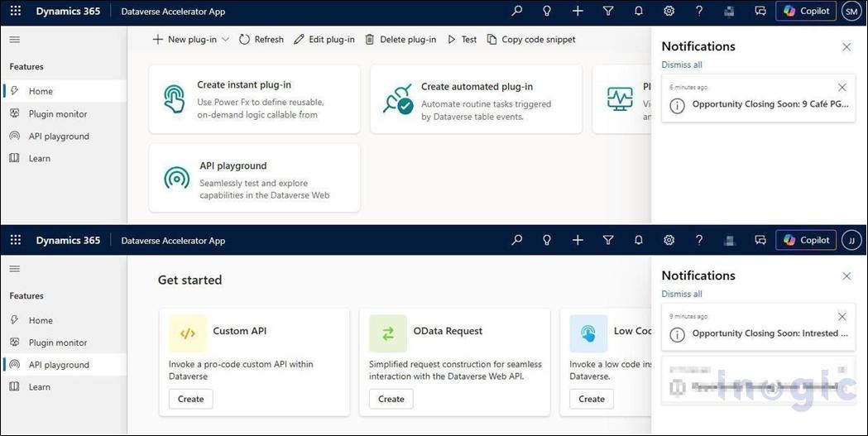Open Create automated plug-in card title
Viewport: 868px width, 436px height.
point(477,87)
